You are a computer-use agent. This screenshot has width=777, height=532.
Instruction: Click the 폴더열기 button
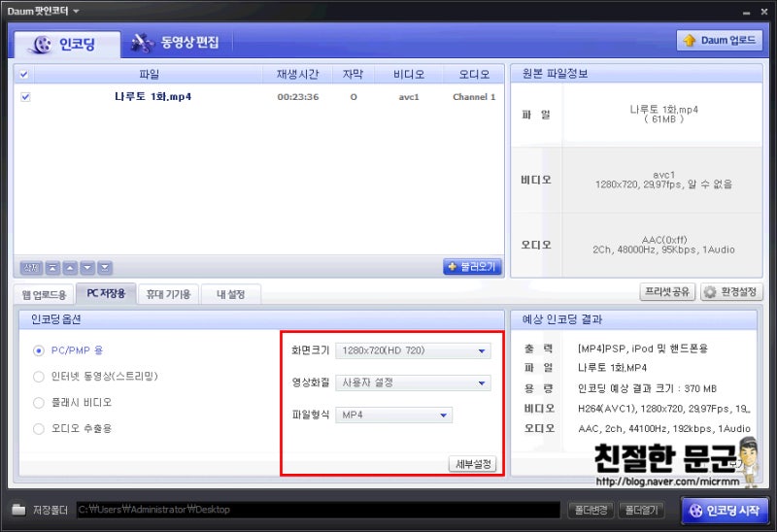641,510
